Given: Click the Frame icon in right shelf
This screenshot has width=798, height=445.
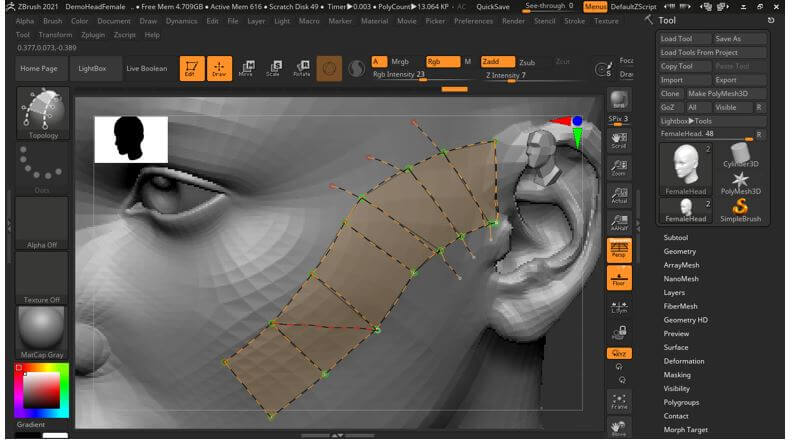Looking at the screenshot, I should coord(619,401).
